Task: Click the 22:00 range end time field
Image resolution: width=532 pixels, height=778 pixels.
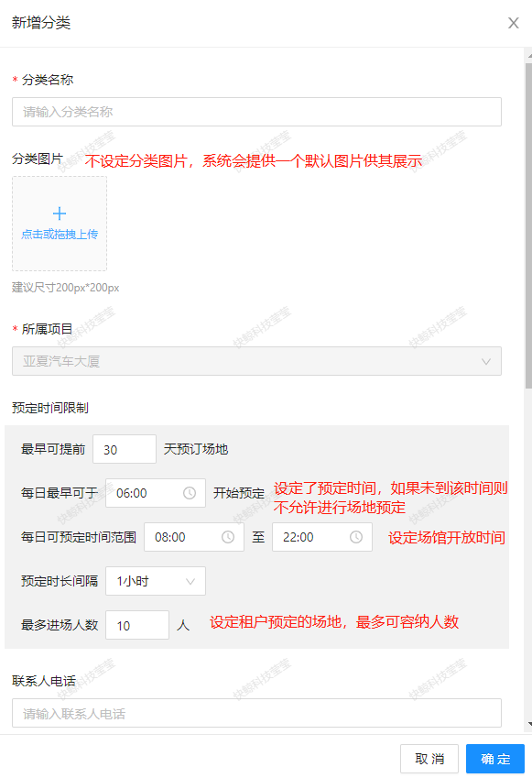Action: (322, 537)
